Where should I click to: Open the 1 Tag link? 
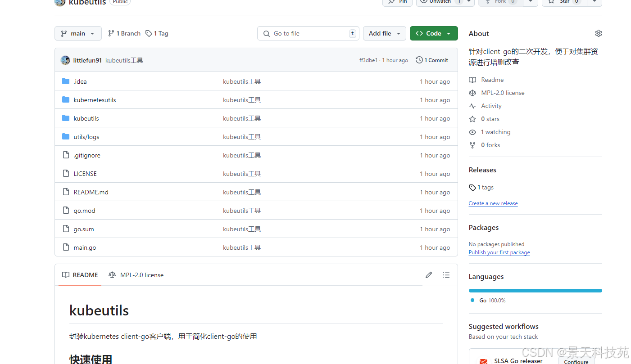[157, 33]
